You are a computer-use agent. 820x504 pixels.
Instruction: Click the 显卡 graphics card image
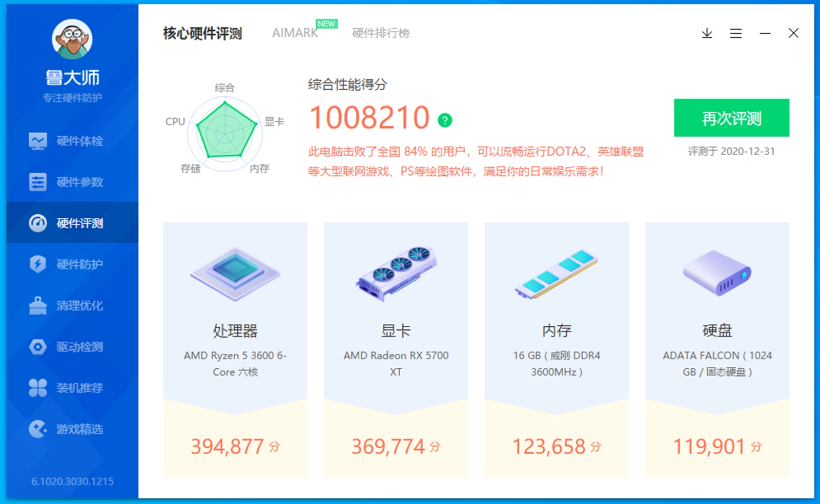396,274
